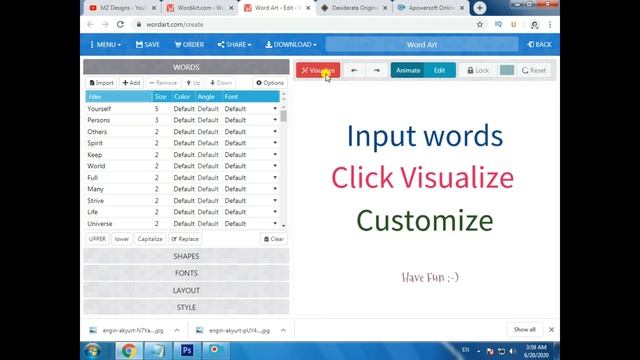This screenshot has width=640, height=360.
Task: Open the background color swatch
Action: coord(507,70)
